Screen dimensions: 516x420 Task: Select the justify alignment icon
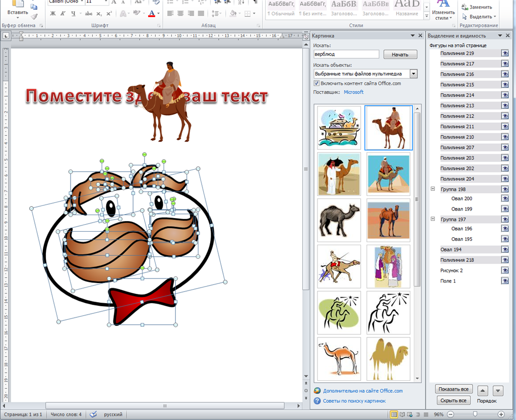(201, 14)
